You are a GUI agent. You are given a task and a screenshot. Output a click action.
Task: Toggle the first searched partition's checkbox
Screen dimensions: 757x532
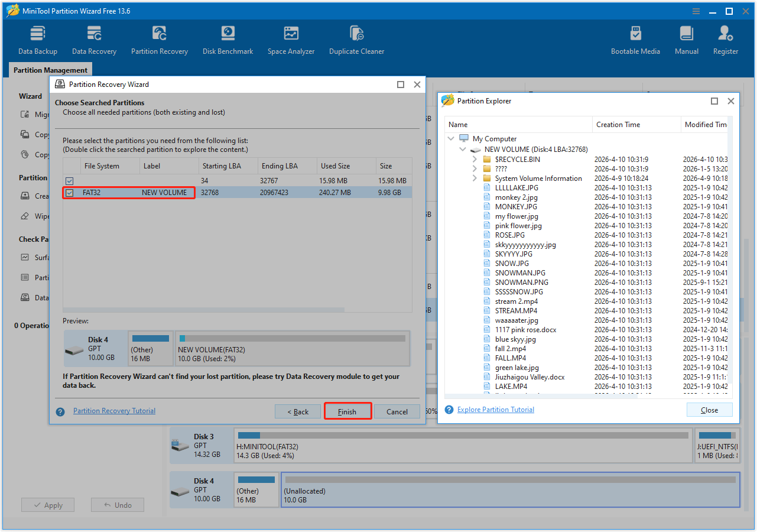pyautogui.click(x=69, y=180)
